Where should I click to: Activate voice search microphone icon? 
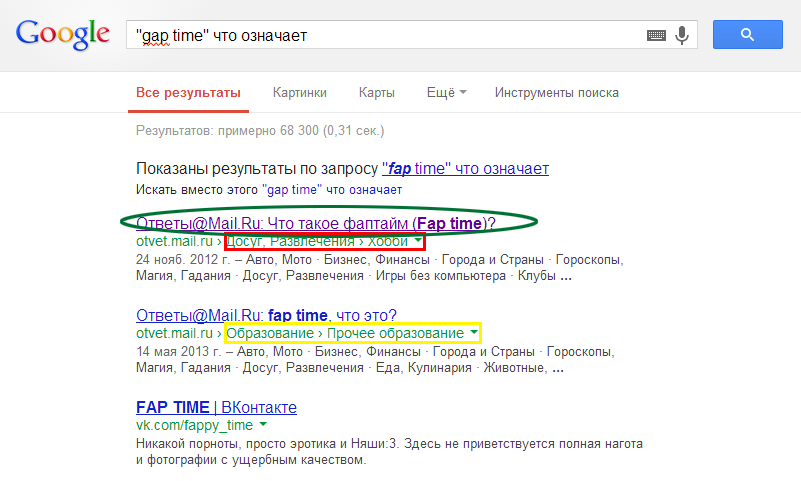coord(682,35)
